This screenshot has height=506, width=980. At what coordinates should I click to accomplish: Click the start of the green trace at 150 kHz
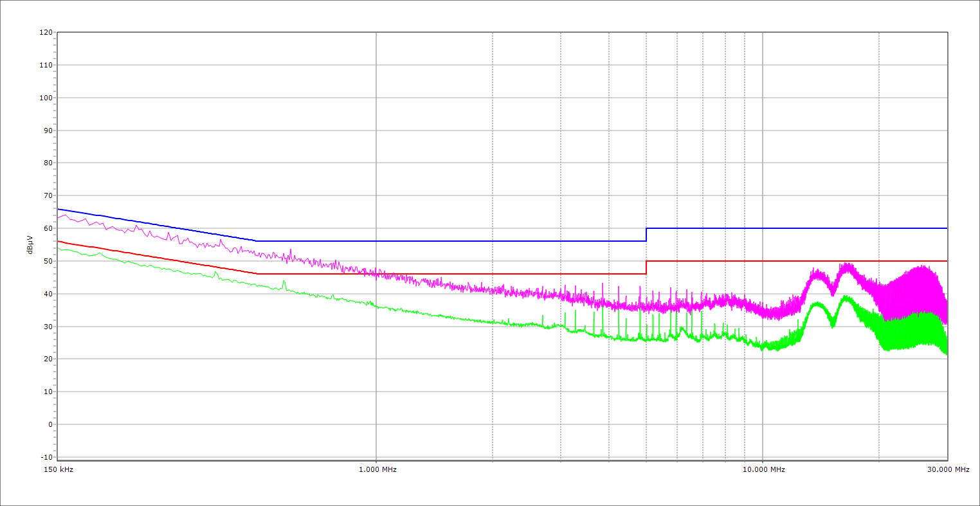[x=59, y=248]
